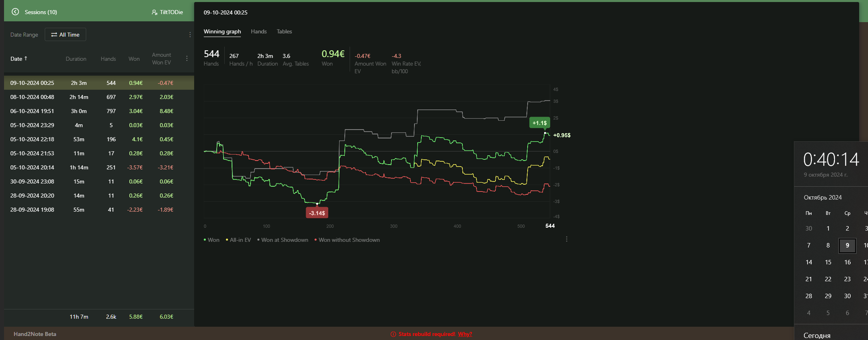Select session 05-10-2024 21:53
868x340 pixels.
[x=99, y=153]
